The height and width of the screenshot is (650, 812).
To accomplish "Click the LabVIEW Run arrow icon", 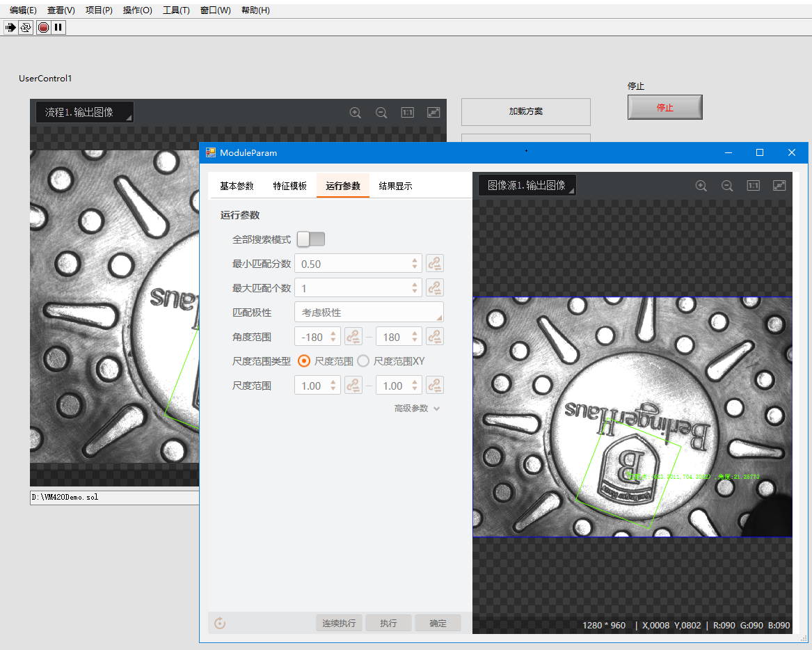I will click(x=10, y=27).
